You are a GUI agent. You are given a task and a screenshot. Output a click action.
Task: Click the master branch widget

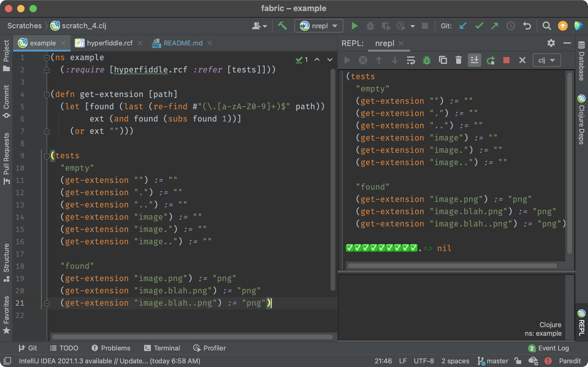pos(493,361)
